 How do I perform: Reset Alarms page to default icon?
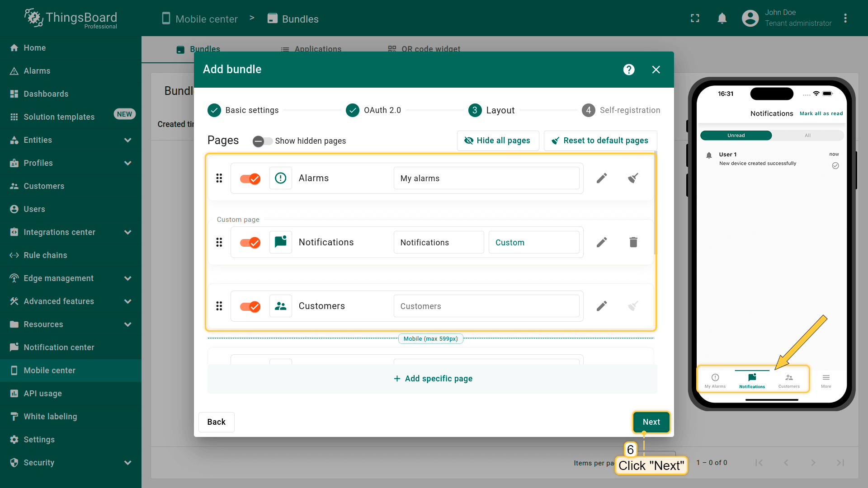633,178
